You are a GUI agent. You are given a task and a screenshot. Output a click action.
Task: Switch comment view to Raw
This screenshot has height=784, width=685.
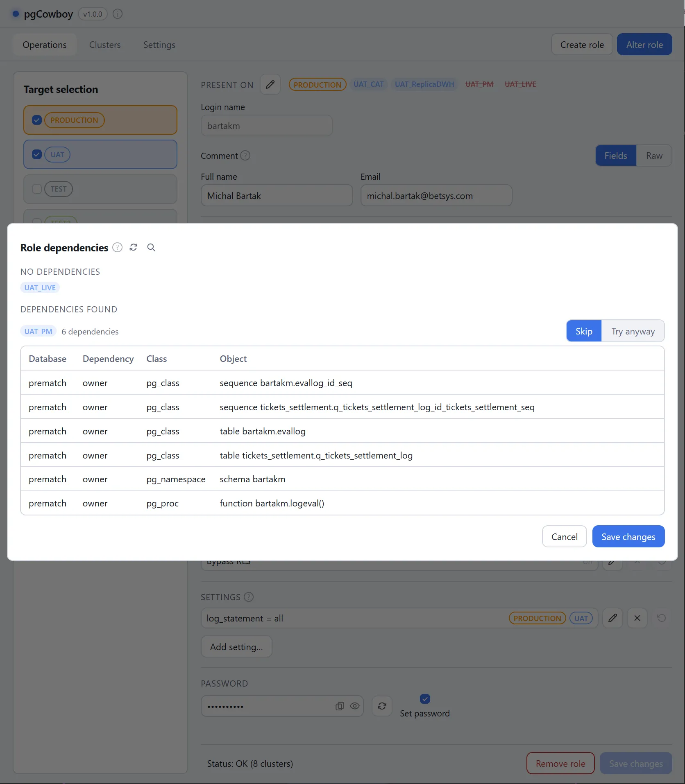pos(654,156)
